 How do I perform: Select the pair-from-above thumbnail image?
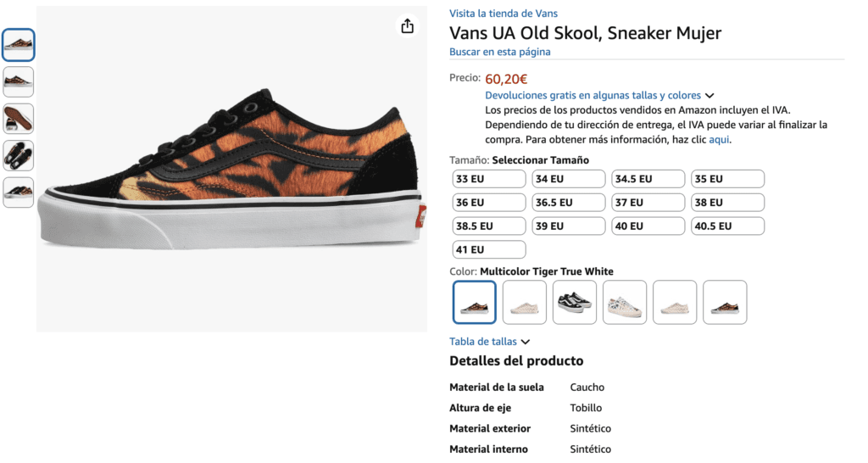pyautogui.click(x=19, y=155)
